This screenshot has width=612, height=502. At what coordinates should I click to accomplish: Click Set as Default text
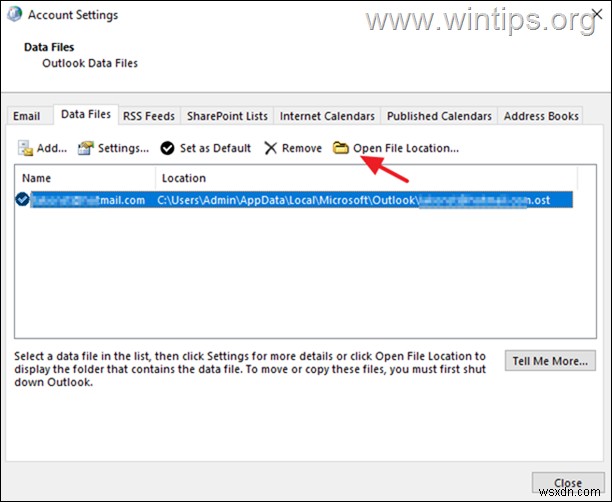tap(215, 148)
